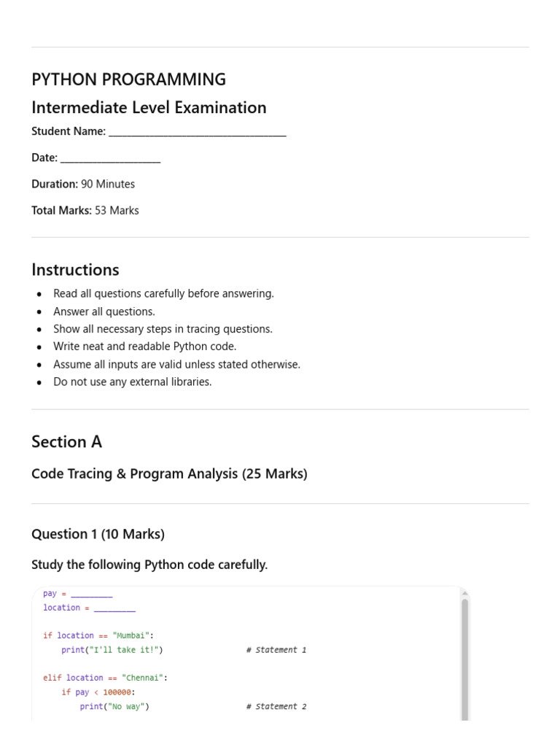Click the '# Statement 2' comment
This screenshot has width=560, height=747.
(x=276, y=706)
